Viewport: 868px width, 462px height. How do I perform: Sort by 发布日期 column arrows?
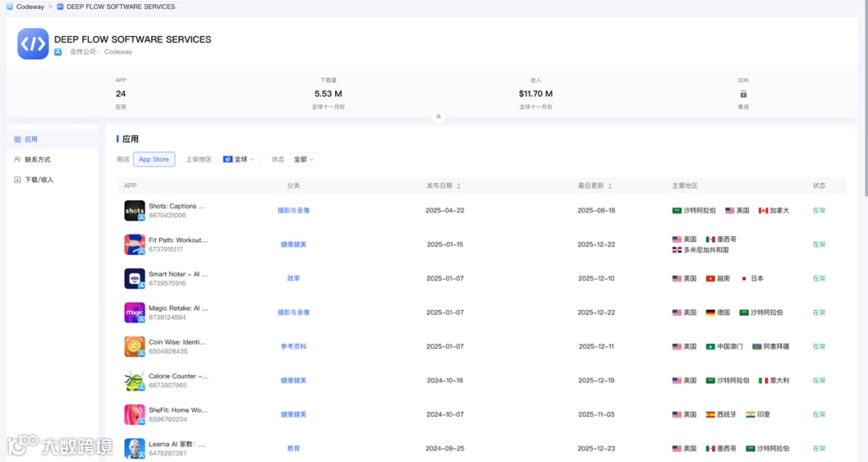pyautogui.click(x=458, y=186)
